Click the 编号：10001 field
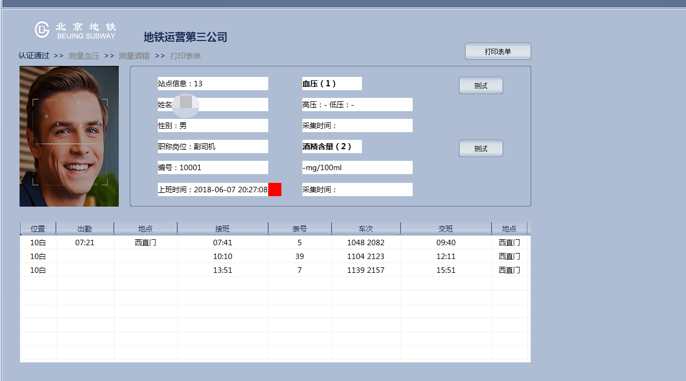The image size is (686, 381). (213, 168)
